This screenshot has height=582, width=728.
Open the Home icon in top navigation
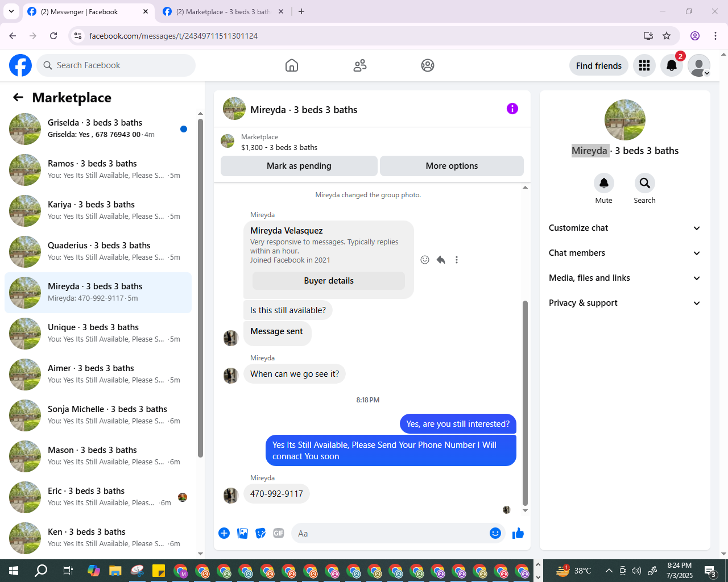292,65
